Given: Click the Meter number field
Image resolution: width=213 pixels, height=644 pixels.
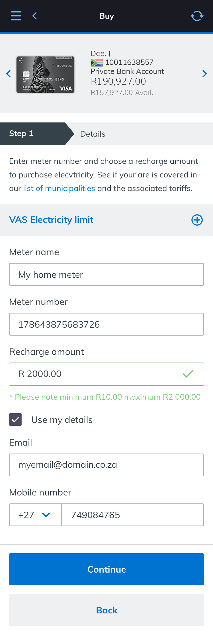Looking at the screenshot, I should [106, 324].
